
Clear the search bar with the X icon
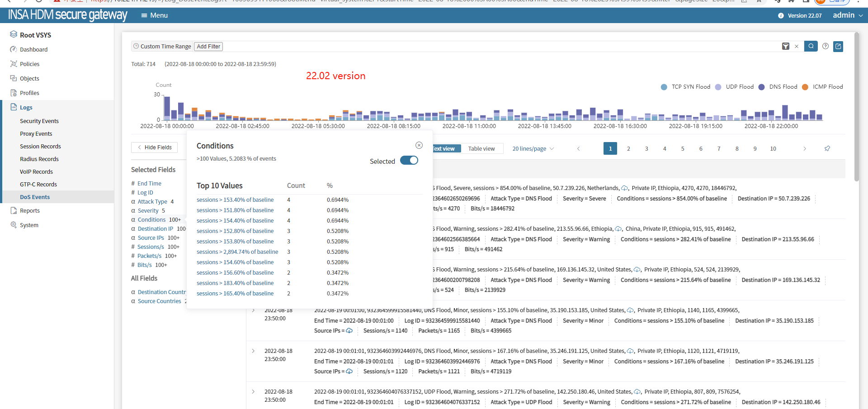(x=797, y=46)
